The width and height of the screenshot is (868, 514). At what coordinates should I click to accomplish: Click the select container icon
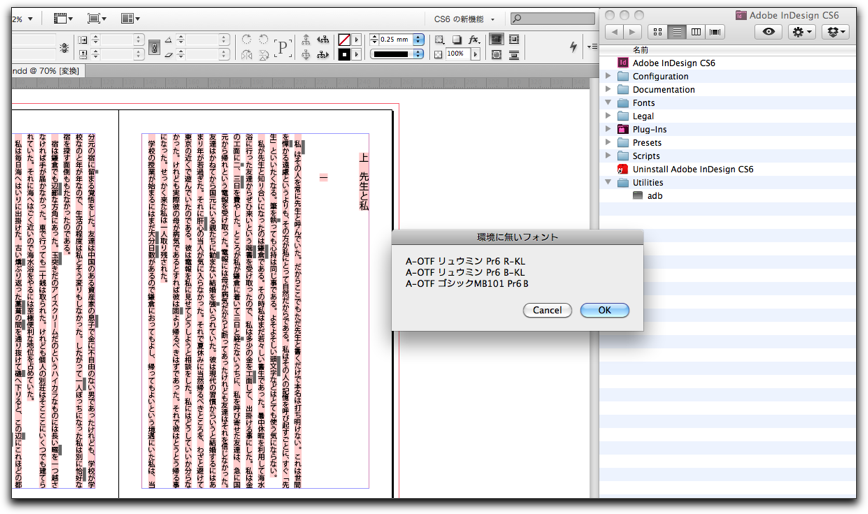pos(306,39)
